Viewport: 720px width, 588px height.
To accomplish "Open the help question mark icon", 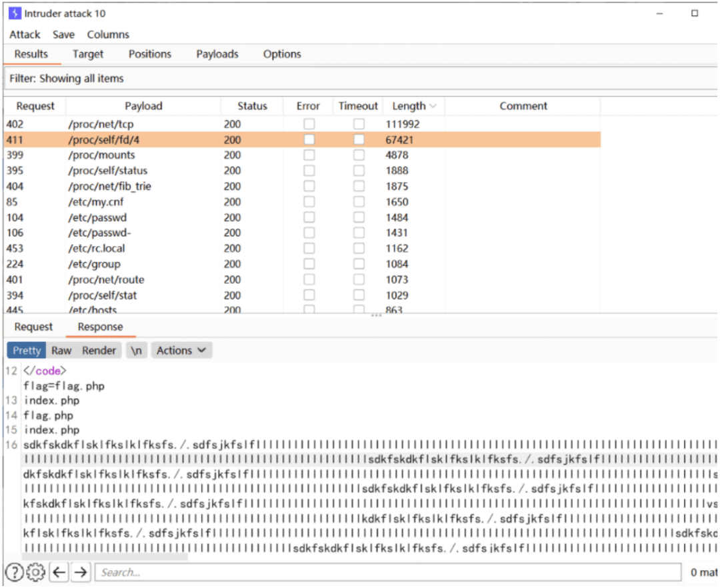I will pyautogui.click(x=15, y=572).
